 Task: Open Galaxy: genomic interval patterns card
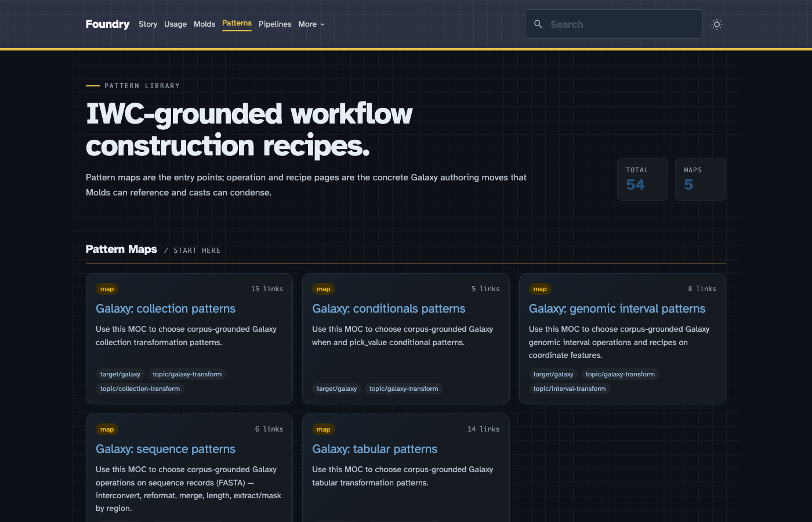click(x=622, y=339)
